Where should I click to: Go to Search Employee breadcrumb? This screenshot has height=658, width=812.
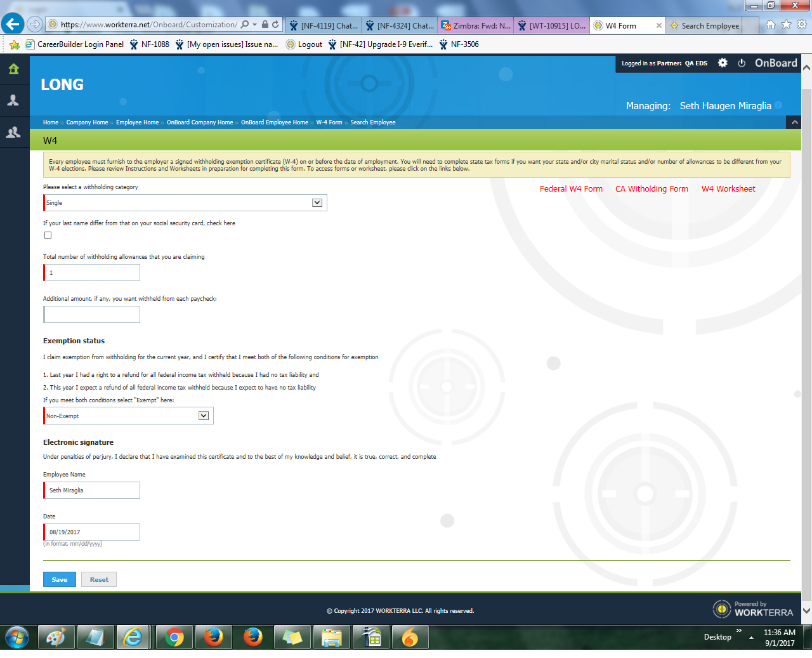tap(373, 122)
